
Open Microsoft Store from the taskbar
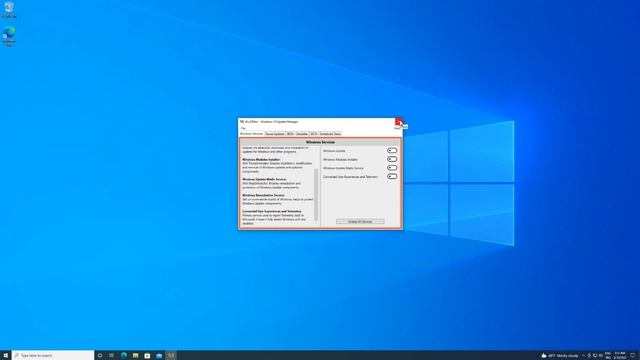[147, 356]
